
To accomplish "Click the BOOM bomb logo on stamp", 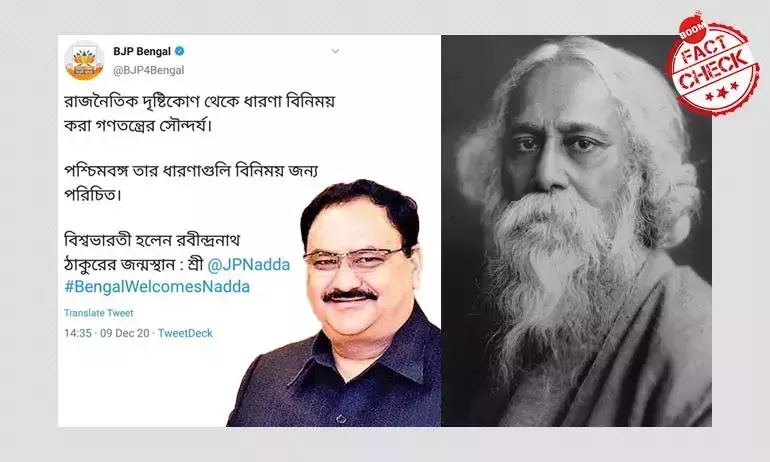I will (692, 27).
